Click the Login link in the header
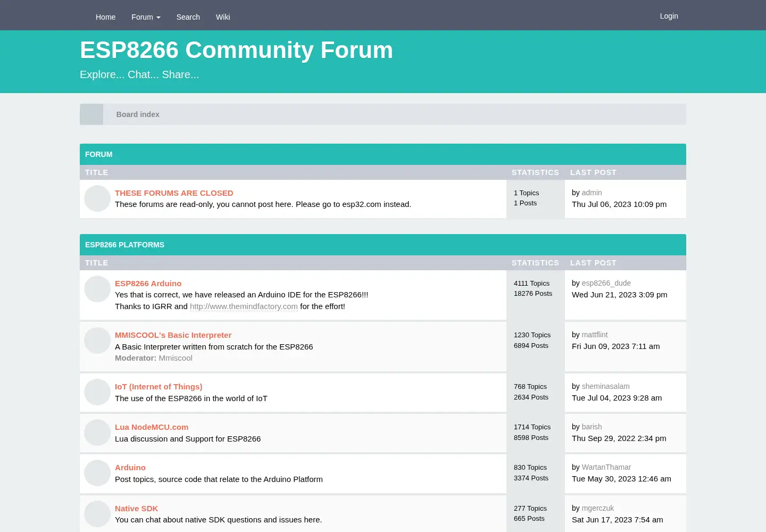 669,16
